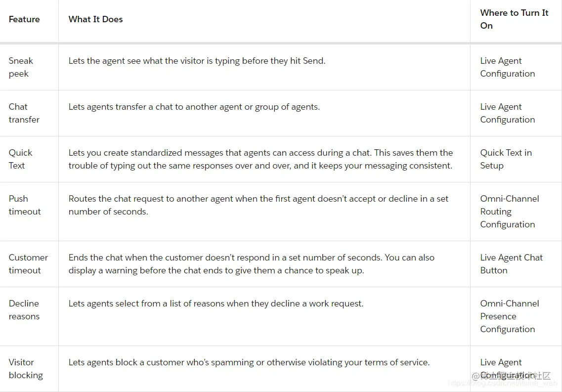Select the Decline reasons feature cell

(x=24, y=310)
